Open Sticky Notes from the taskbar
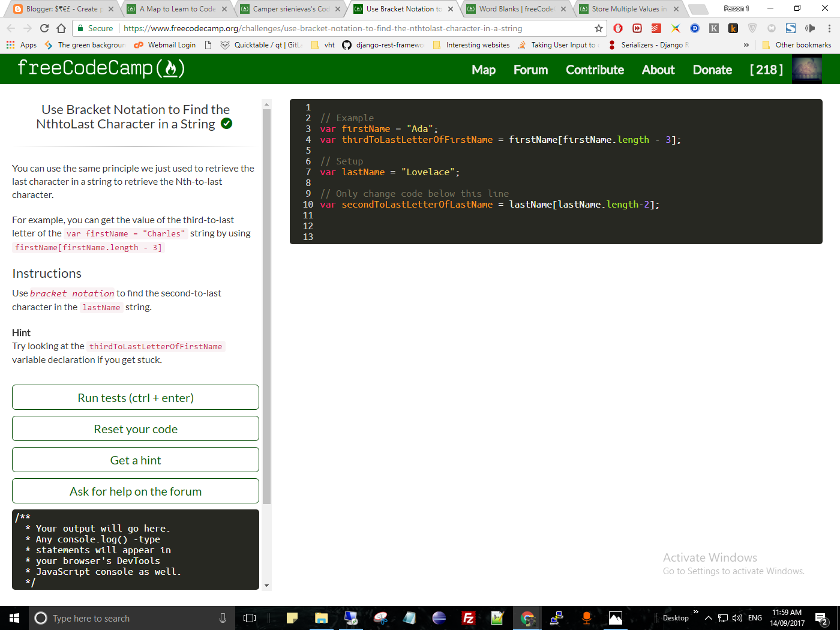This screenshot has width=840, height=630. click(292, 618)
